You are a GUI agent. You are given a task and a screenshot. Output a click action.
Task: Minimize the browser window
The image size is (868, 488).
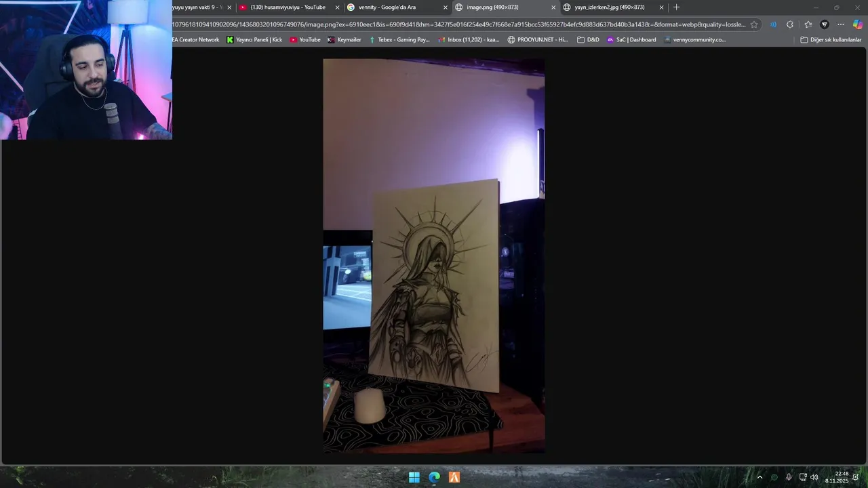coord(815,7)
